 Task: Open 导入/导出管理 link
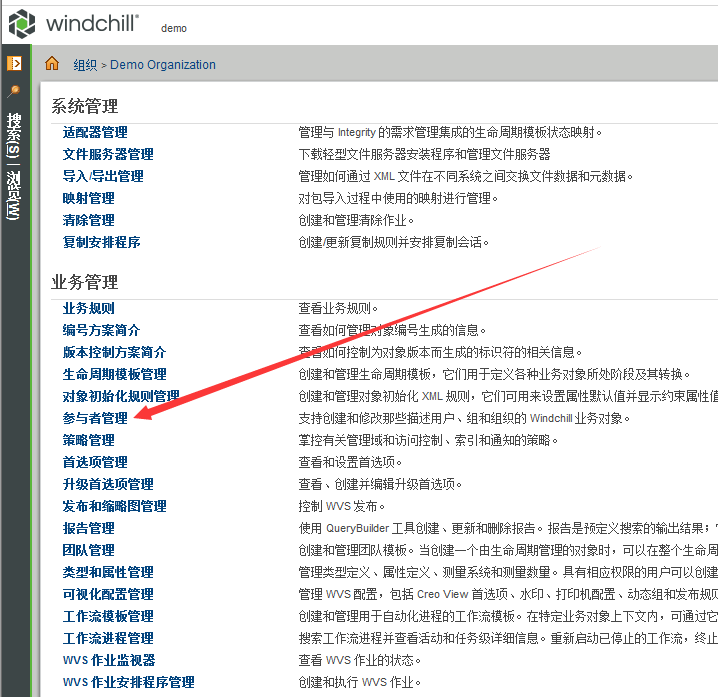coord(103,176)
